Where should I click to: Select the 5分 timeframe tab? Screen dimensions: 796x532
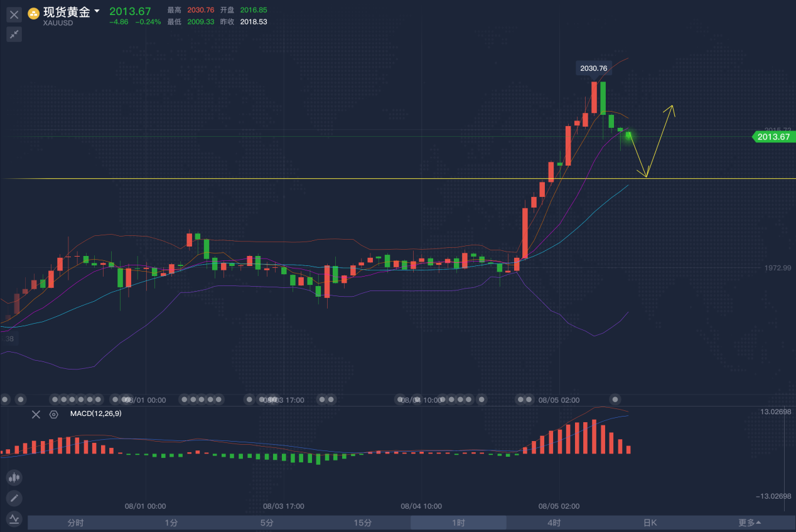pos(267,523)
